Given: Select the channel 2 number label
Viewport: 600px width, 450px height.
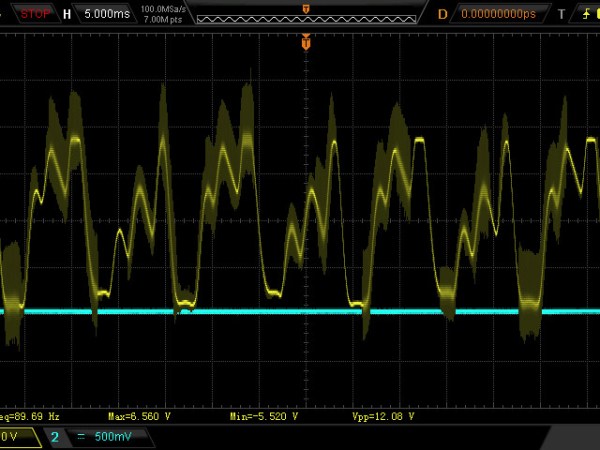Looking at the screenshot, I should click(55, 437).
